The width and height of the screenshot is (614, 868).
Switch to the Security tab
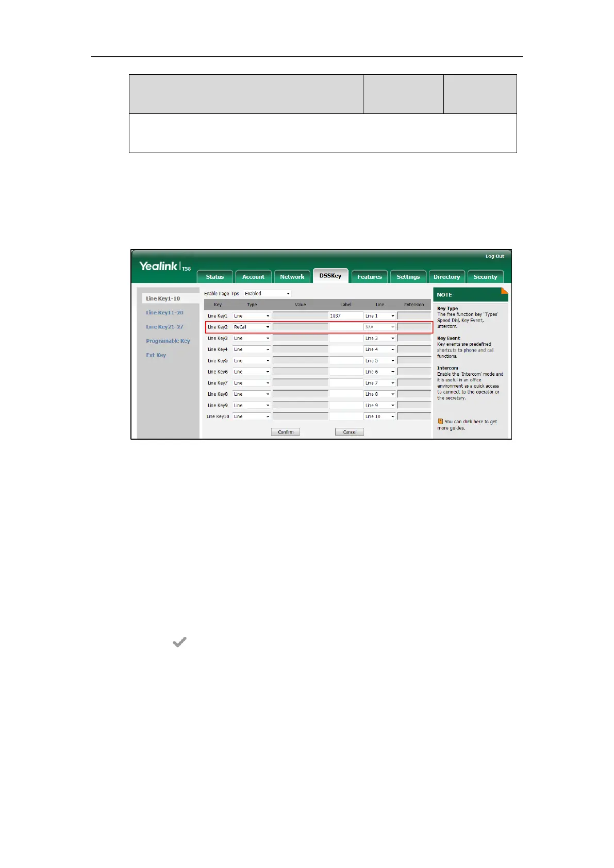click(x=486, y=277)
